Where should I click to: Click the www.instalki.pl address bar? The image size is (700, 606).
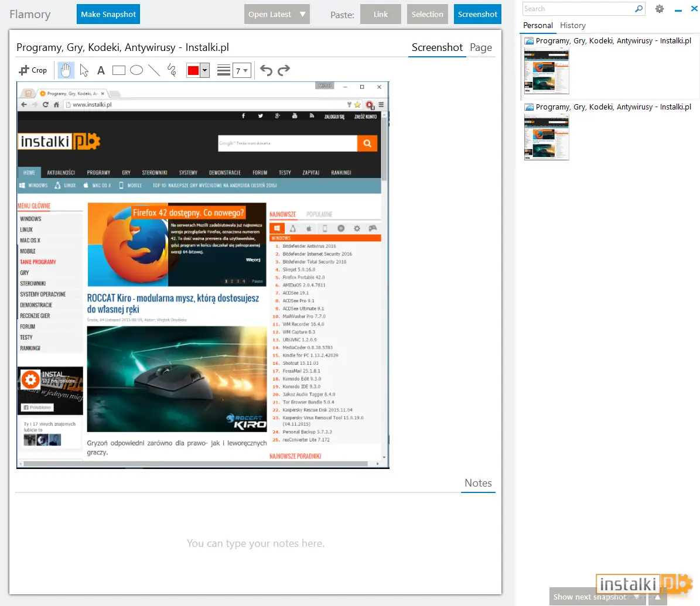coord(206,104)
